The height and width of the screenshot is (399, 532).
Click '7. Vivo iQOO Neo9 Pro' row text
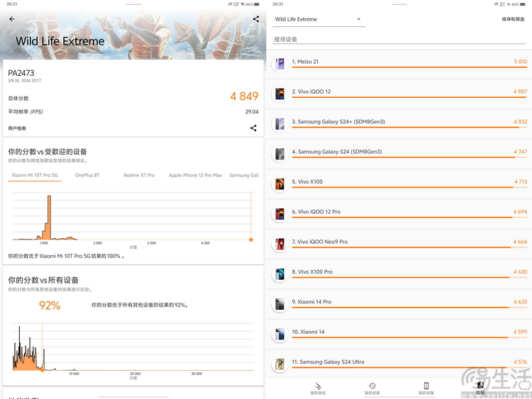click(x=320, y=242)
